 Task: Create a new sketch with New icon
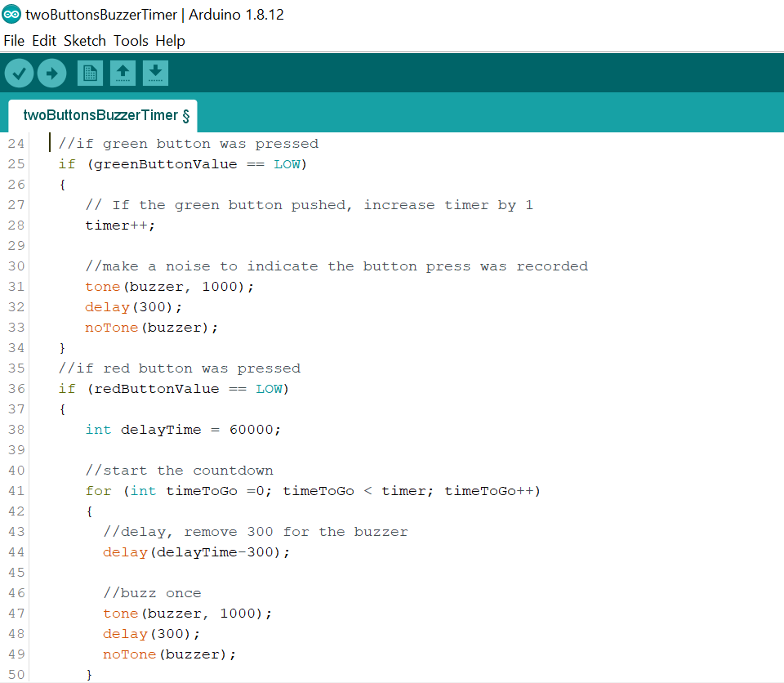point(90,74)
